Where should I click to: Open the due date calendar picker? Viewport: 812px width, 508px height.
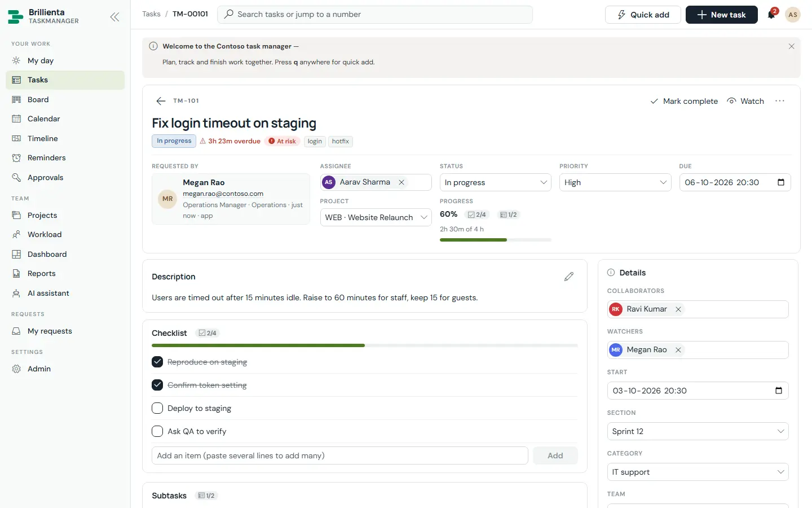[x=781, y=182]
